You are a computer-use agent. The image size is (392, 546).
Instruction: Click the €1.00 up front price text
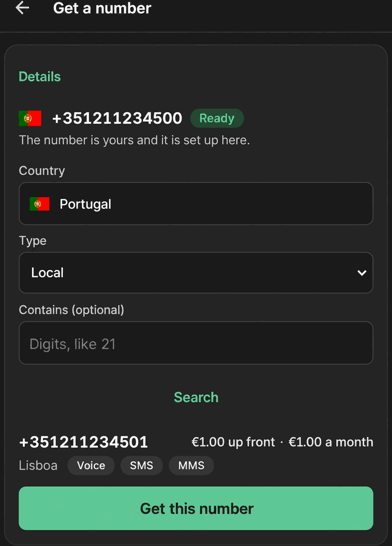tap(233, 442)
